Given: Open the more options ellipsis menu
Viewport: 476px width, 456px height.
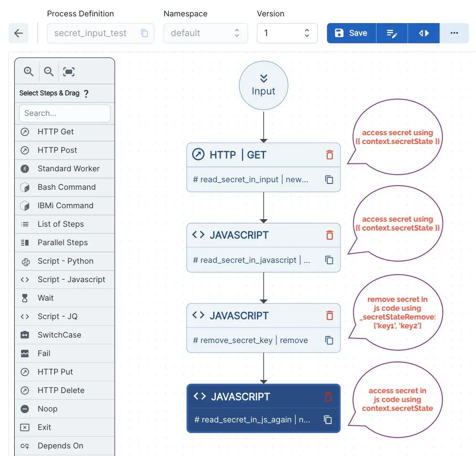Looking at the screenshot, I should point(454,33).
